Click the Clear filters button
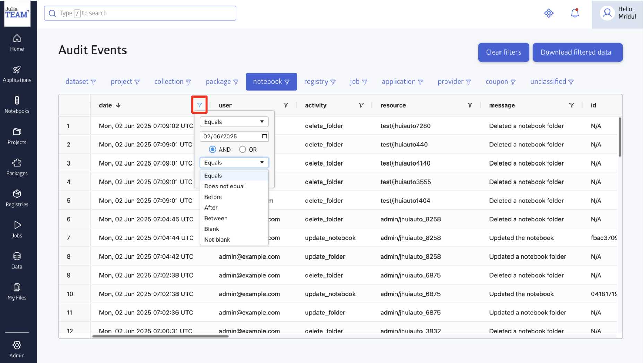The image size is (644, 363). click(x=503, y=52)
